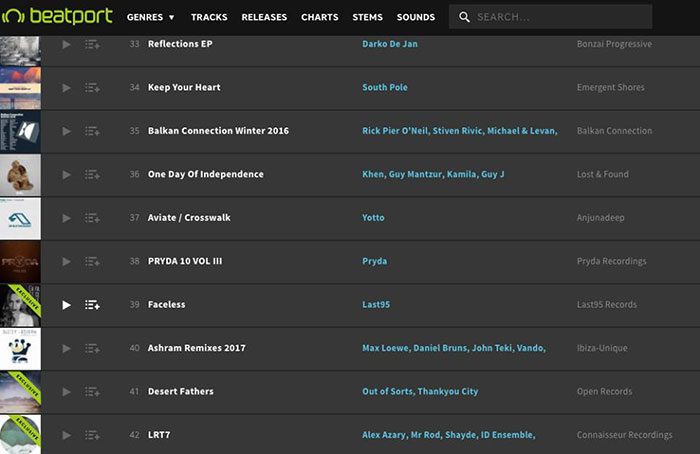
Task: Open the Releases page
Action: pos(264,17)
